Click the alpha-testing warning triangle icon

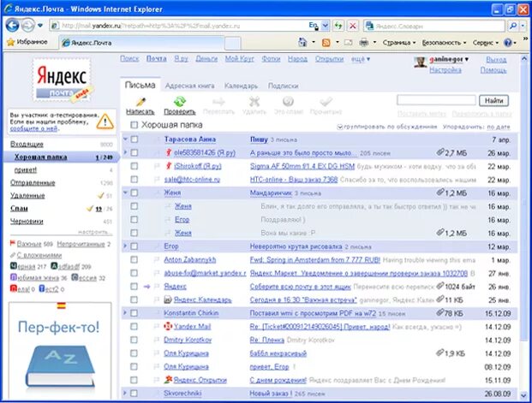(x=105, y=121)
